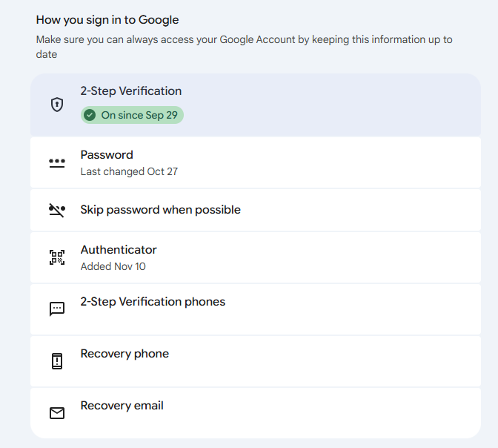
Task: Open the 2-Step Verification setting
Action: [x=130, y=91]
